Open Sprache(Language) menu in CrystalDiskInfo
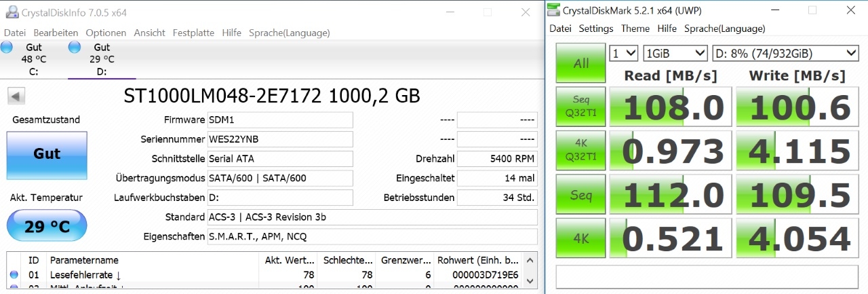 point(290,33)
